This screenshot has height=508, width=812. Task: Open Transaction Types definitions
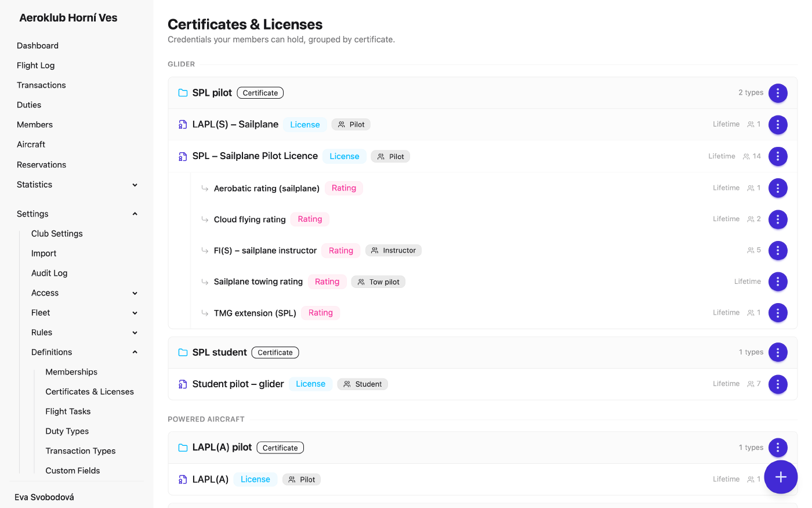pos(81,451)
